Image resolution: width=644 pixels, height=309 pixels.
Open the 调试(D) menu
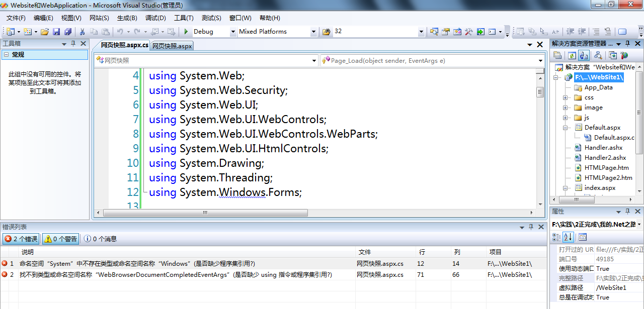155,18
